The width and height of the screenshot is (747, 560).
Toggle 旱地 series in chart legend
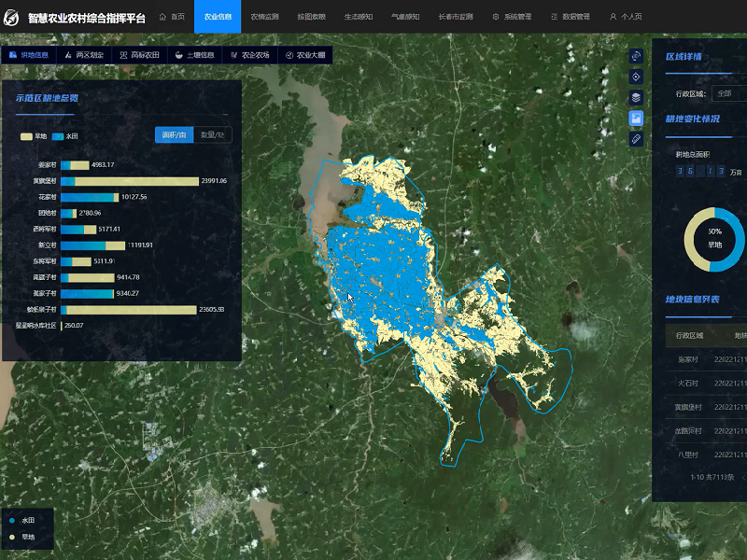click(34, 136)
